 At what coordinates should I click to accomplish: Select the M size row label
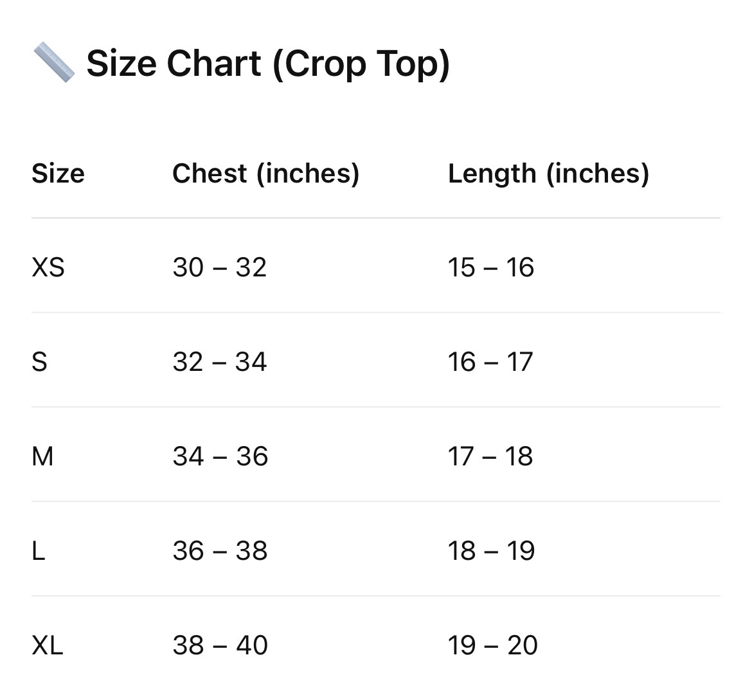tap(42, 456)
